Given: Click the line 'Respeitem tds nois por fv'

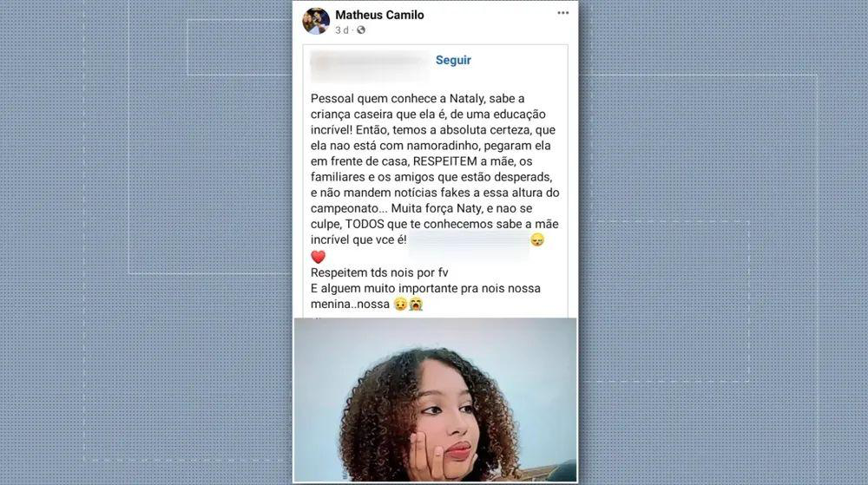Looking at the screenshot, I should (379, 272).
